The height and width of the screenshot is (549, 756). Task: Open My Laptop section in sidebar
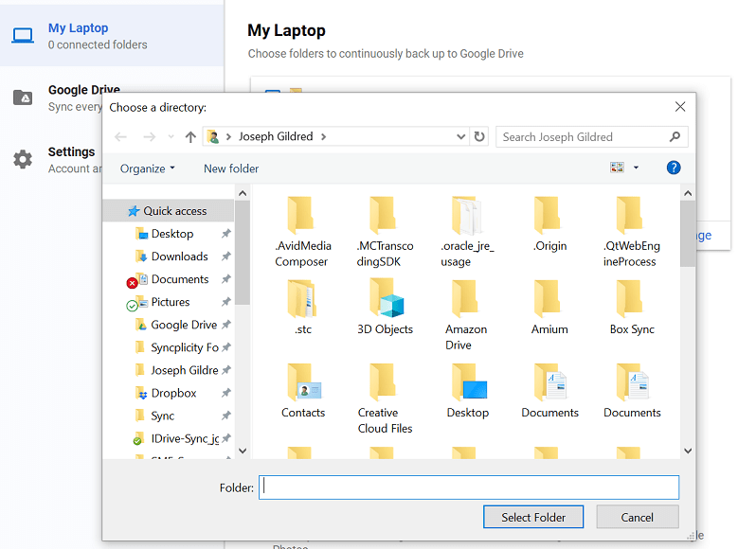point(112,36)
